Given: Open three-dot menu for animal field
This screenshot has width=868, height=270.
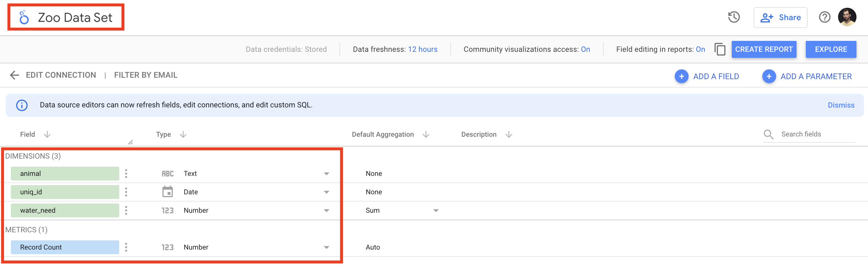Looking at the screenshot, I should pos(126,174).
